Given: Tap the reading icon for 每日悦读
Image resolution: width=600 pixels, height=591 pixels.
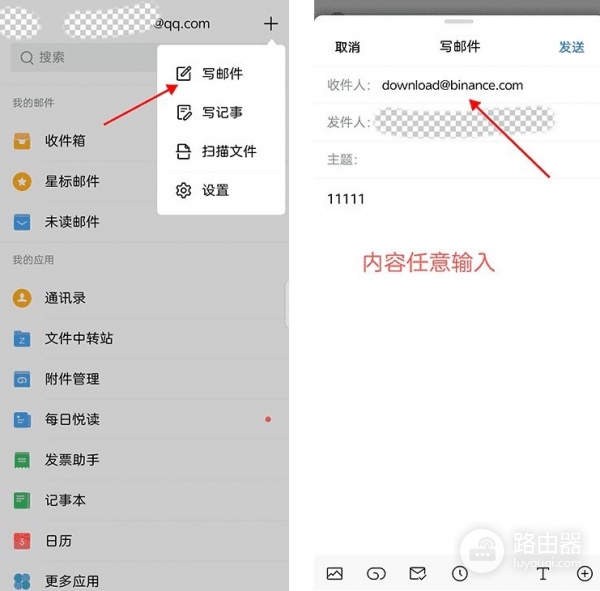Looking at the screenshot, I should tap(22, 420).
